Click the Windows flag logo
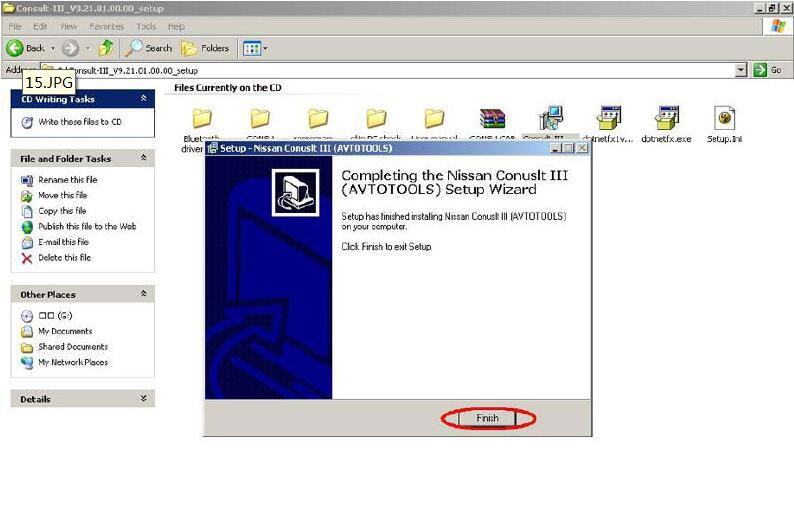794x530 pixels. coord(778,26)
